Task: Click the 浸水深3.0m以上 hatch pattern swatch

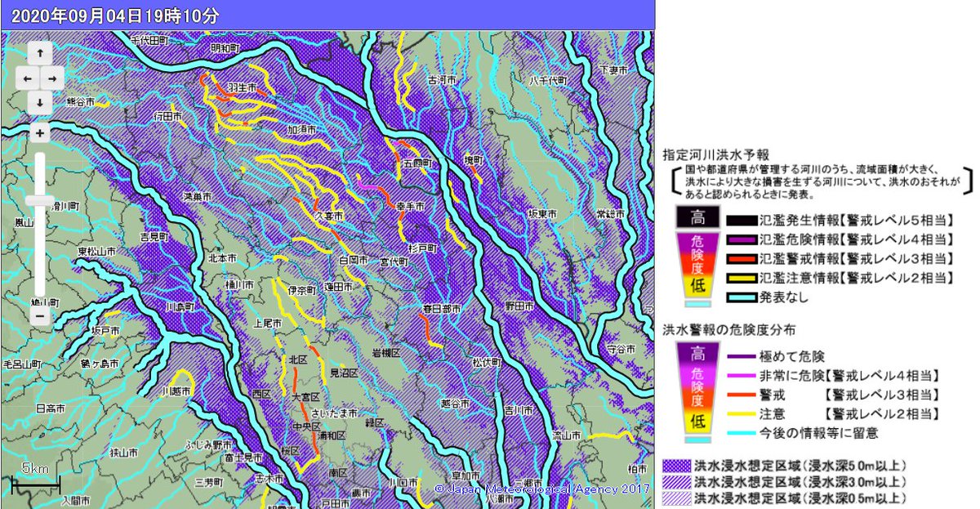Action: 676,481
